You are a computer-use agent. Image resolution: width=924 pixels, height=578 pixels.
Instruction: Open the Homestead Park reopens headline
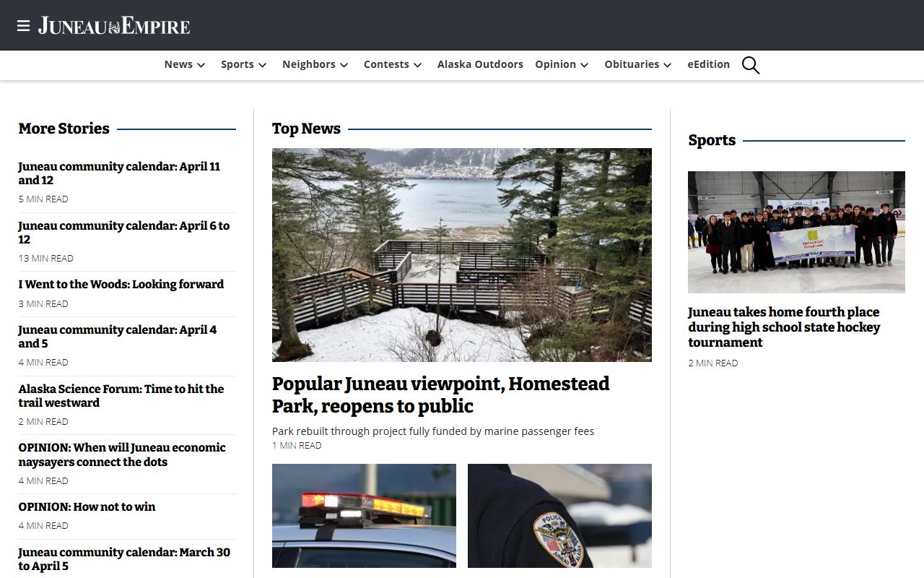pos(440,394)
